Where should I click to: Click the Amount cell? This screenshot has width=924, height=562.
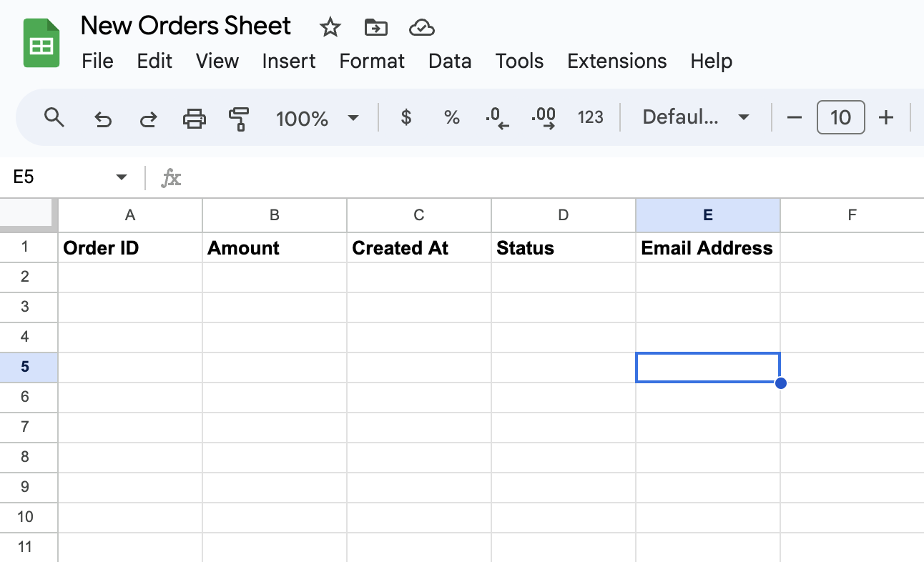(x=275, y=248)
